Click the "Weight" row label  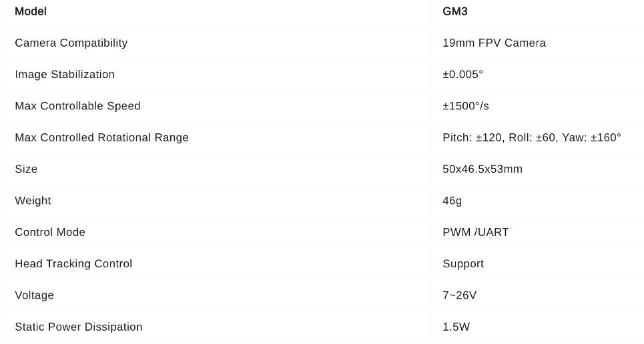click(33, 201)
